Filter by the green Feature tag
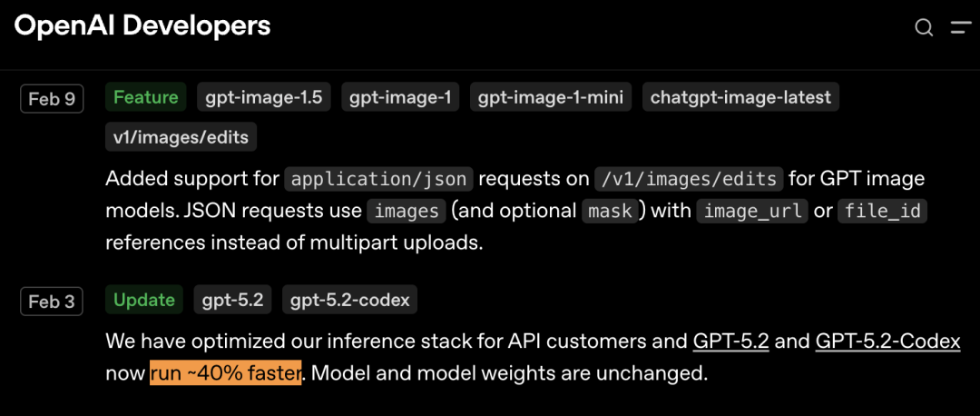 coord(145,97)
